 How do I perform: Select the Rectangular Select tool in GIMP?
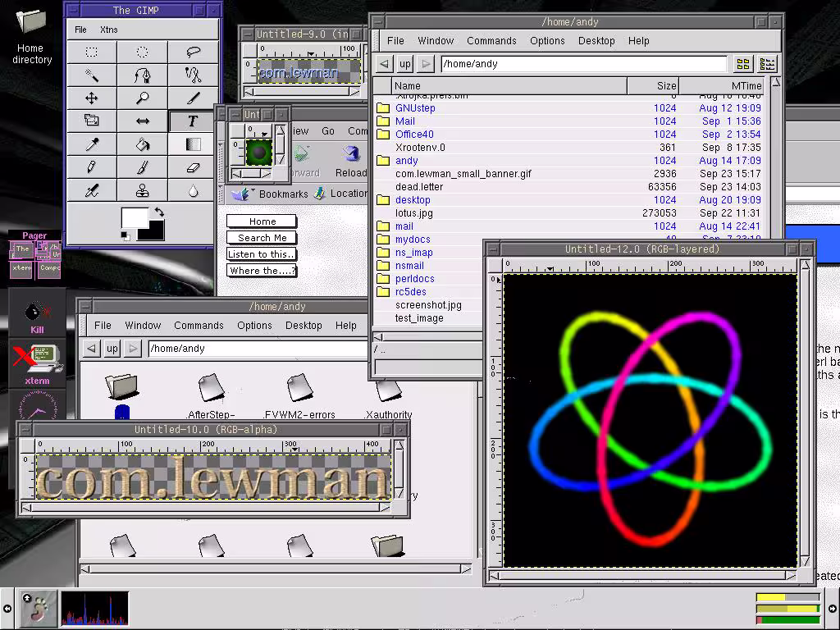tap(92, 52)
